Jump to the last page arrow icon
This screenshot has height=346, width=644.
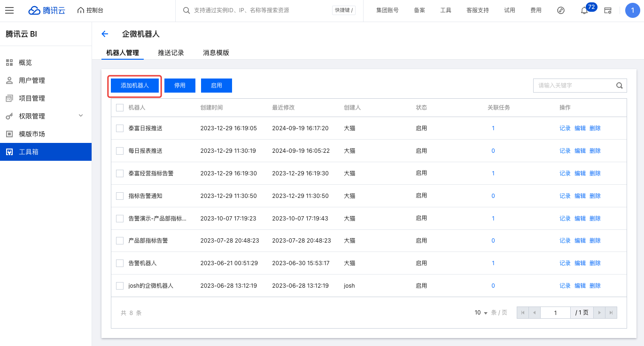pos(611,313)
